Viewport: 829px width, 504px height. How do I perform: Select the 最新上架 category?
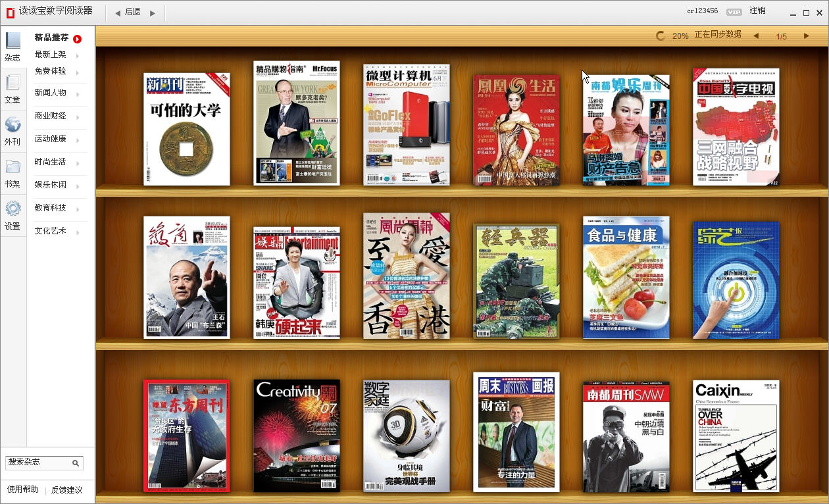tap(51, 55)
